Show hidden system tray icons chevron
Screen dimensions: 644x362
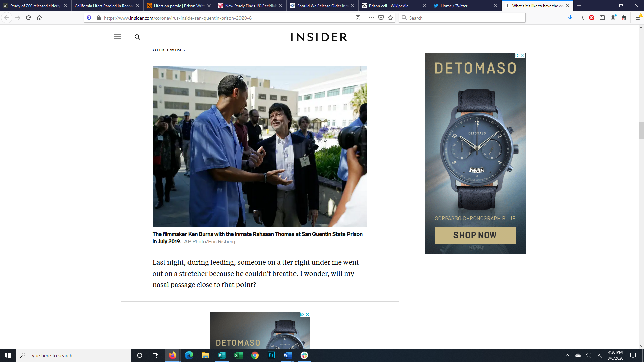(x=567, y=355)
